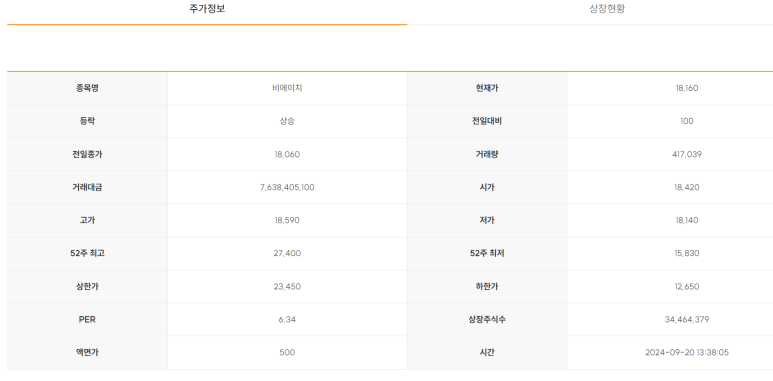Select the 52주 최고 value 27,400

(x=287, y=253)
